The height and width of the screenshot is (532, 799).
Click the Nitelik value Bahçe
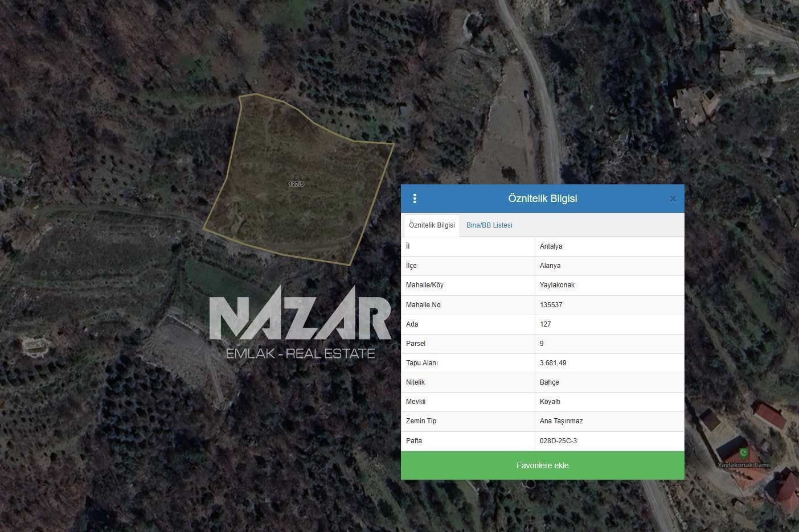click(549, 382)
